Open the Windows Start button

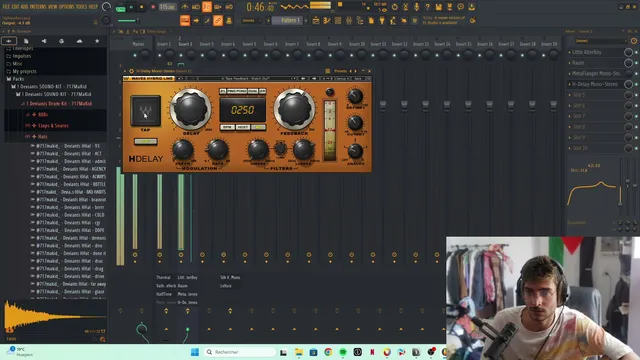click(x=195, y=352)
